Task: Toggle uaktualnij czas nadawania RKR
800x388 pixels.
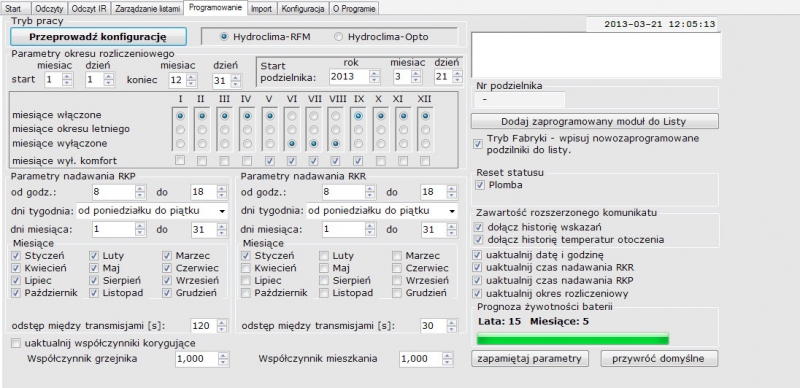Action: [478, 267]
